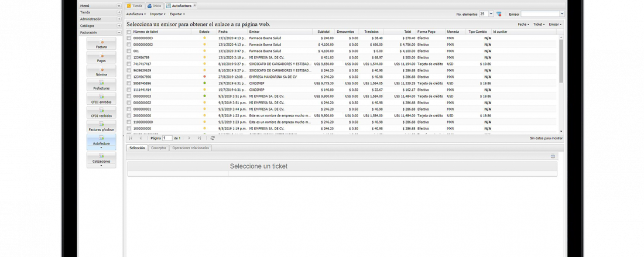The width and height of the screenshot is (644, 257).
Task: Open the CFDI recibidos module
Action: click(101, 113)
